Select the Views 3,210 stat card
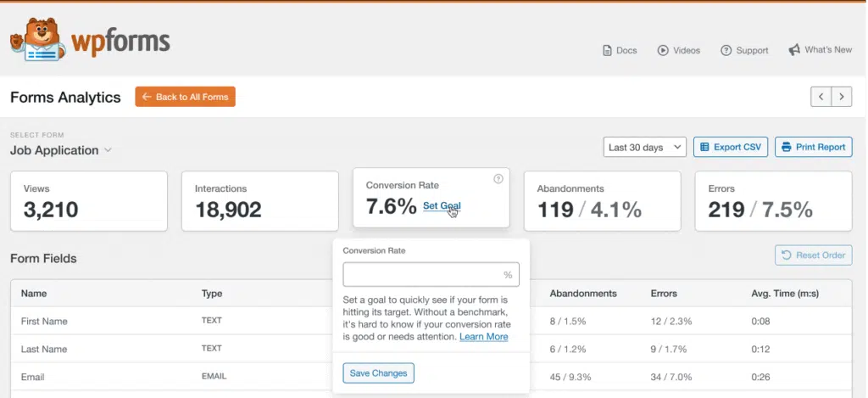868x398 pixels. point(88,200)
